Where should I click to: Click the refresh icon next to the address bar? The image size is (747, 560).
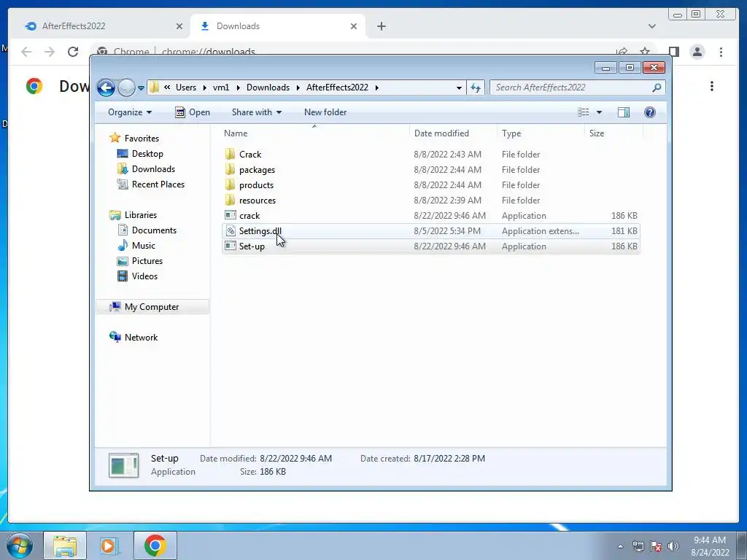pyautogui.click(x=476, y=87)
